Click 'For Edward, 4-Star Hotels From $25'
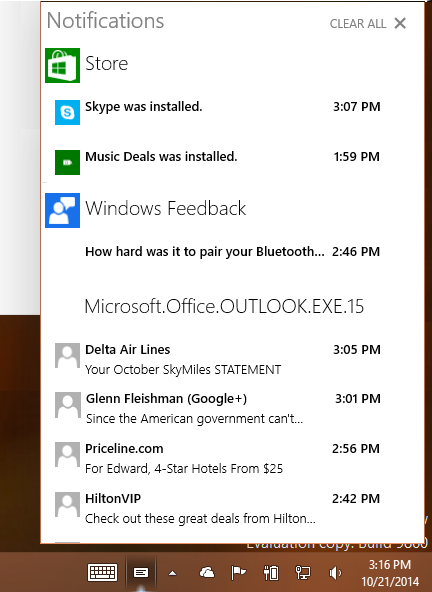The width and height of the screenshot is (432, 592). point(184,469)
